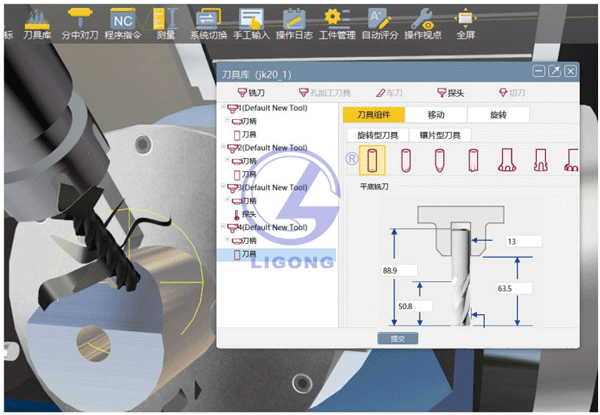This screenshot has width=600, height=415.
Task: Switch to the 移动 tab
Action: click(436, 115)
